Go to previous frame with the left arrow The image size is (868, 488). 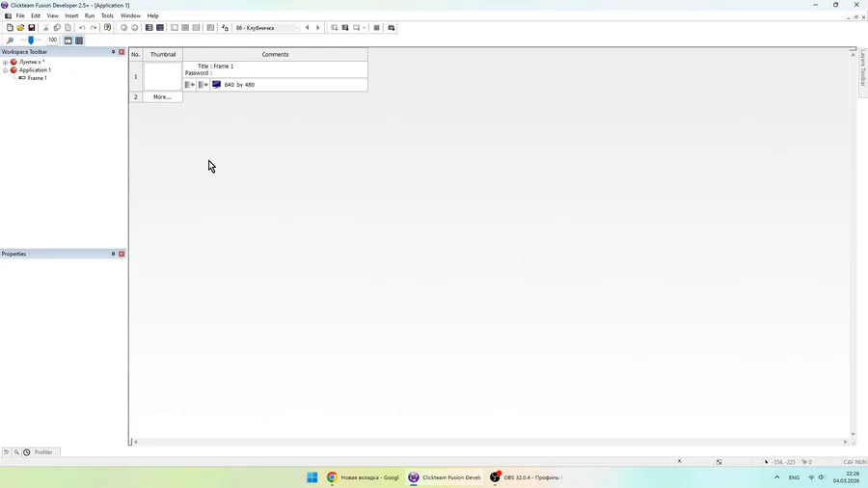308,28
